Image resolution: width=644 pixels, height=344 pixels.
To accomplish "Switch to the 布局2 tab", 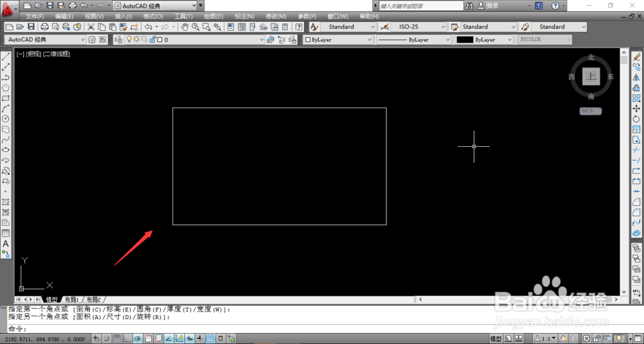I will point(93,300).
